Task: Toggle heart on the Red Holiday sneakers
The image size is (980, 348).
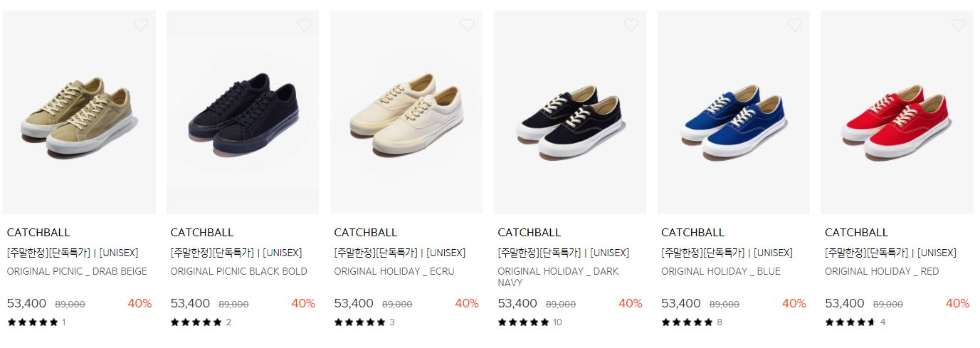Action: pos(959,26)
